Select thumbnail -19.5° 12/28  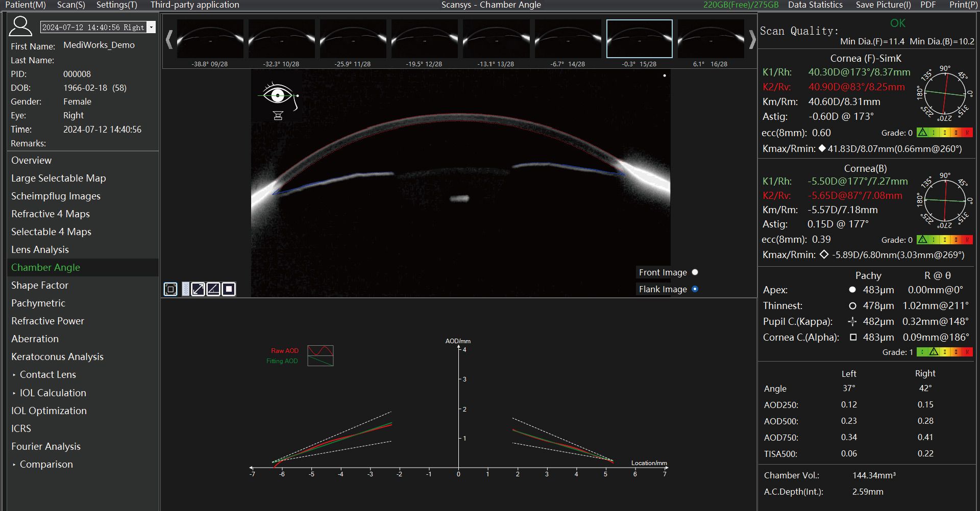pos(424,39)
